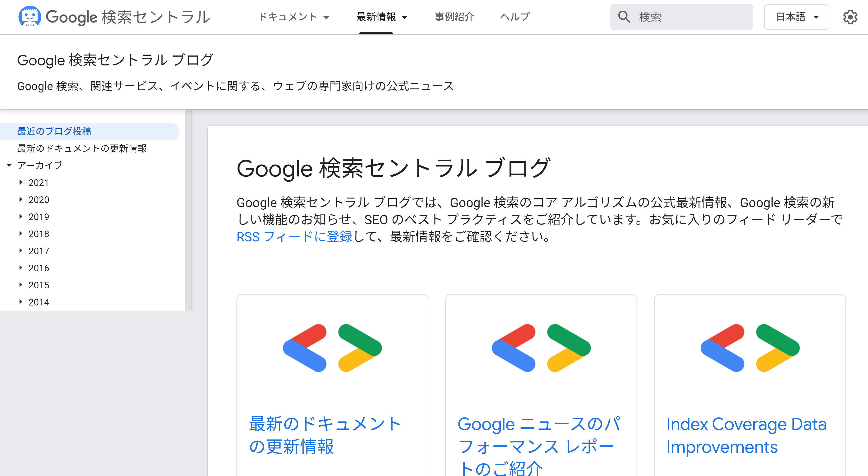868x476 pixels.
Task: Expand the 2021 archive year
Action: pos(21,182)
